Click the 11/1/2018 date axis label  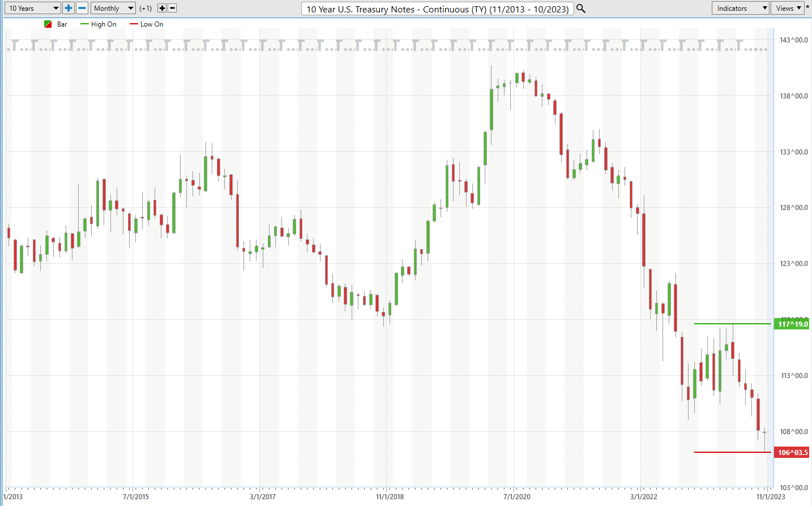[x=390, y=496]
